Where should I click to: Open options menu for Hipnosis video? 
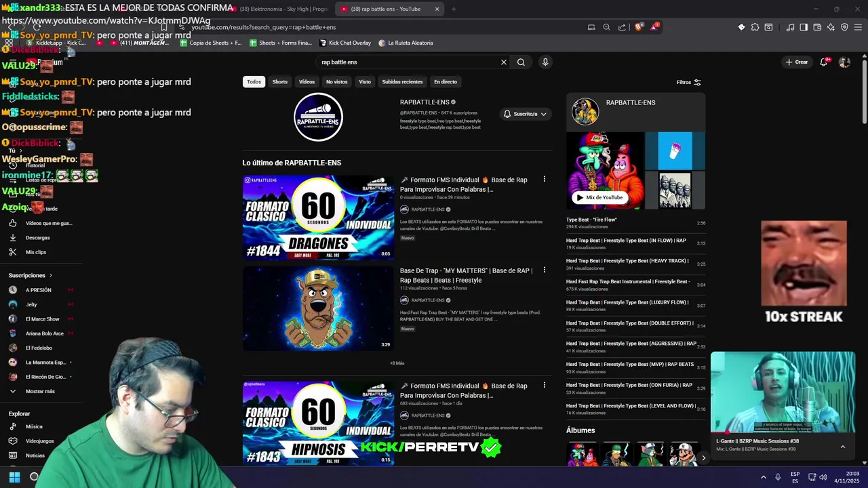pyautogui.click(x=544, y=385)
